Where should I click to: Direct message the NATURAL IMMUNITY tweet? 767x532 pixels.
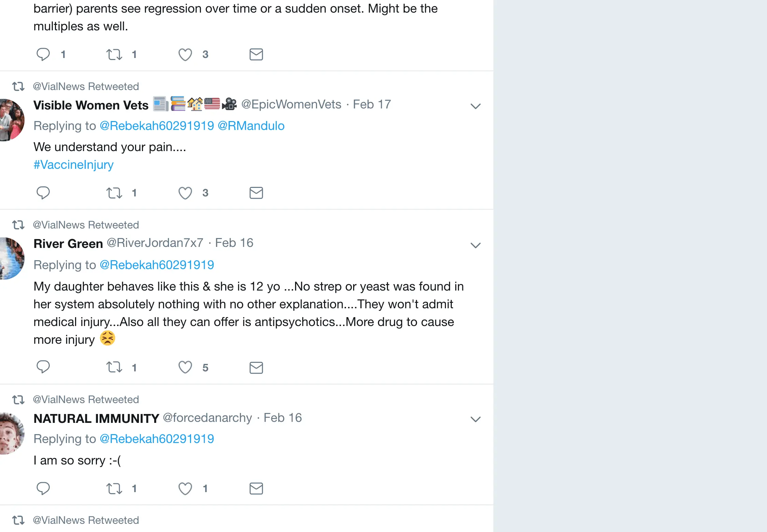[x=256, y=488]
